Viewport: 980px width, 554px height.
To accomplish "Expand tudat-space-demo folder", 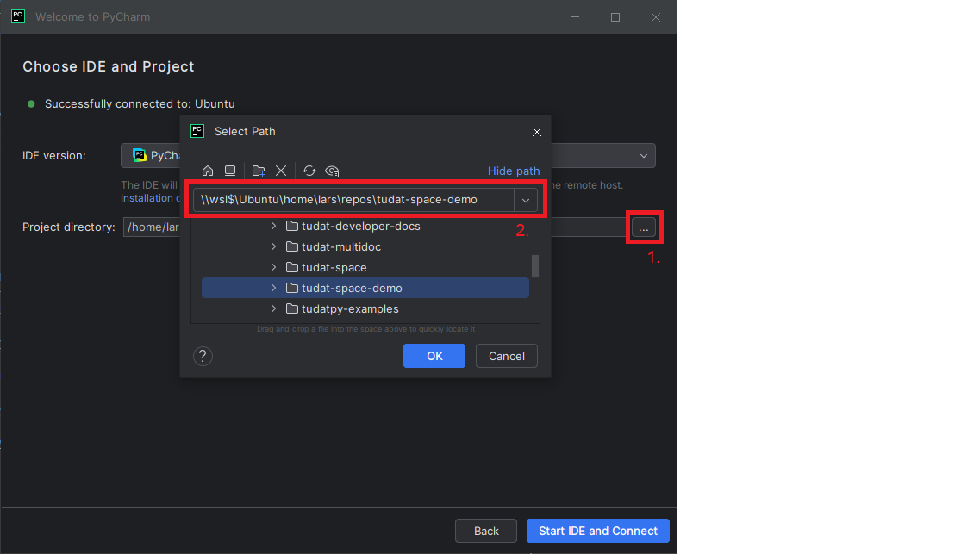I will [273, 288].
